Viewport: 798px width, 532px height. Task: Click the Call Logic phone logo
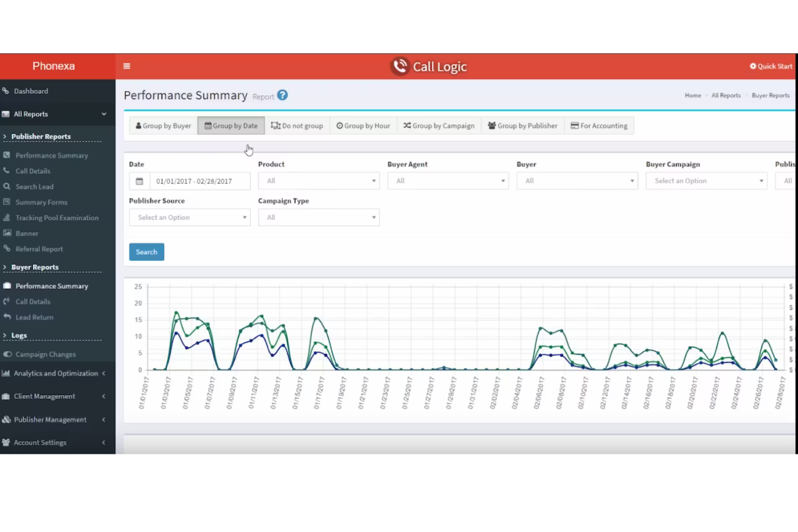pyautogui.click(x=400, y=66)
